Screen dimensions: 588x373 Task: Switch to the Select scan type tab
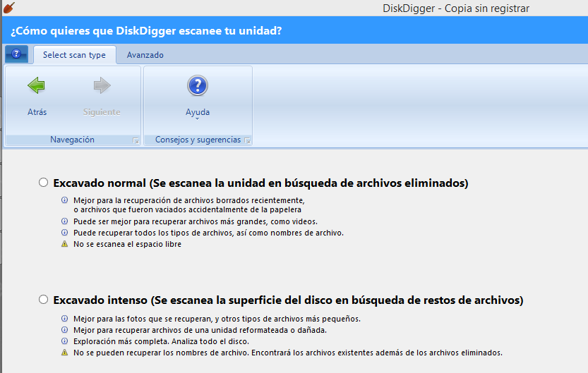[x=74, y=55]
